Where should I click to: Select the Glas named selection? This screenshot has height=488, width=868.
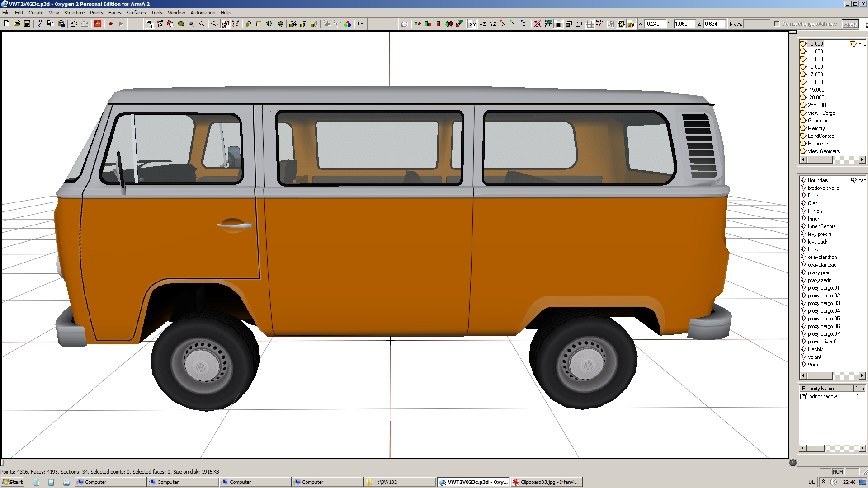click(812, 203)
